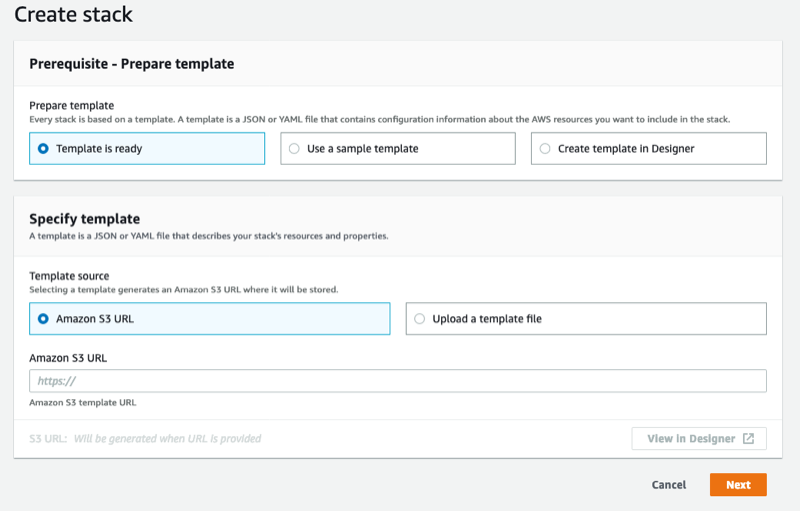The height and width of the screenshot is (511, 800).
Task: Click the 'S3 URL:' label in the footer row
Action: click(48, 439)
